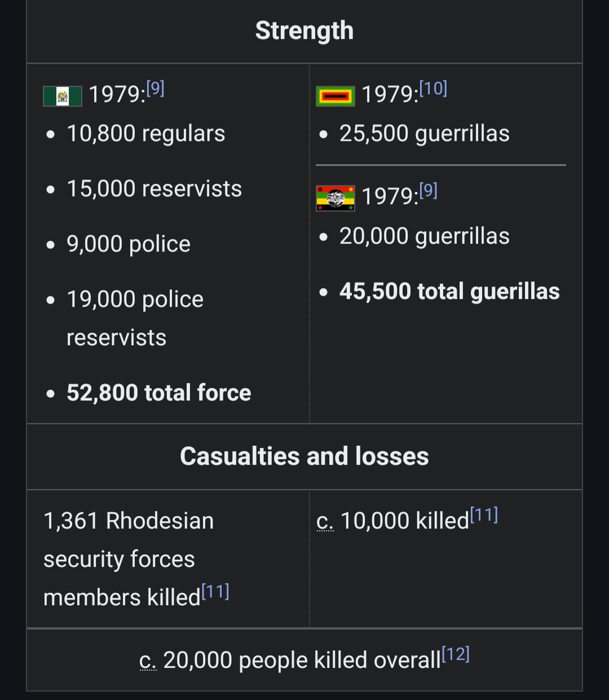Select the '10,800 regulars' list entry
Viewport: 609px width, 700px height.
145,134
